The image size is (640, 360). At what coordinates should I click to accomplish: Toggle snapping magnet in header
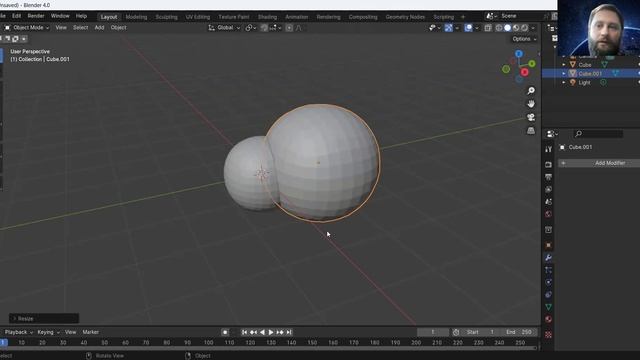(264, 28)
